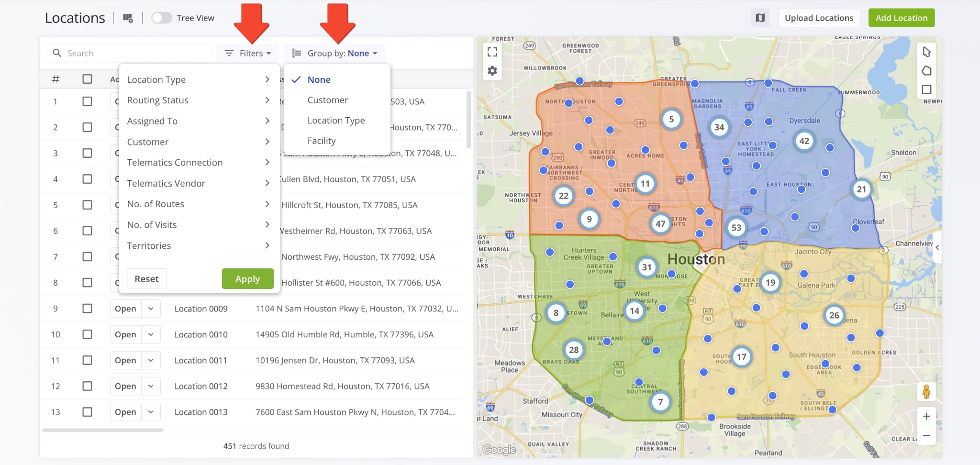Open the column customization icon beside Locations
Screen dimensions: 980x465
click(127, 18)
